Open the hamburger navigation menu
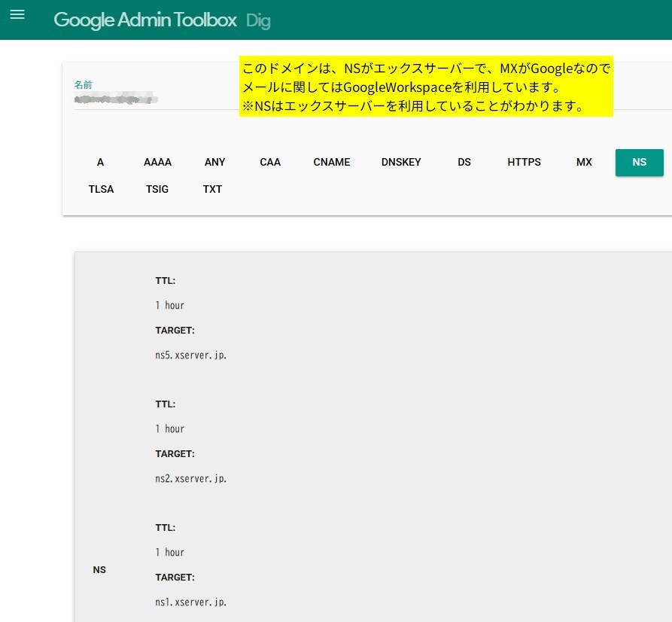Screen dimensions: 672x622 (17, 14)
